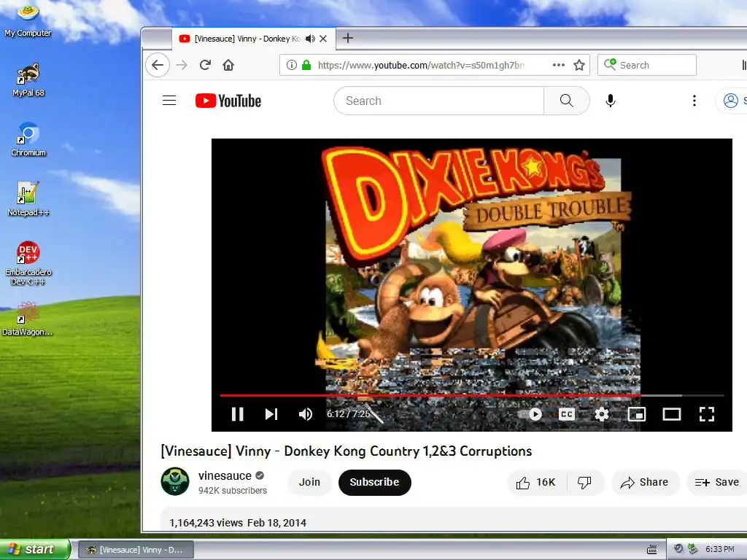Open the DataWagon desktop shortcut
Screen dimensions: 747x560
[x=28, y=319]
